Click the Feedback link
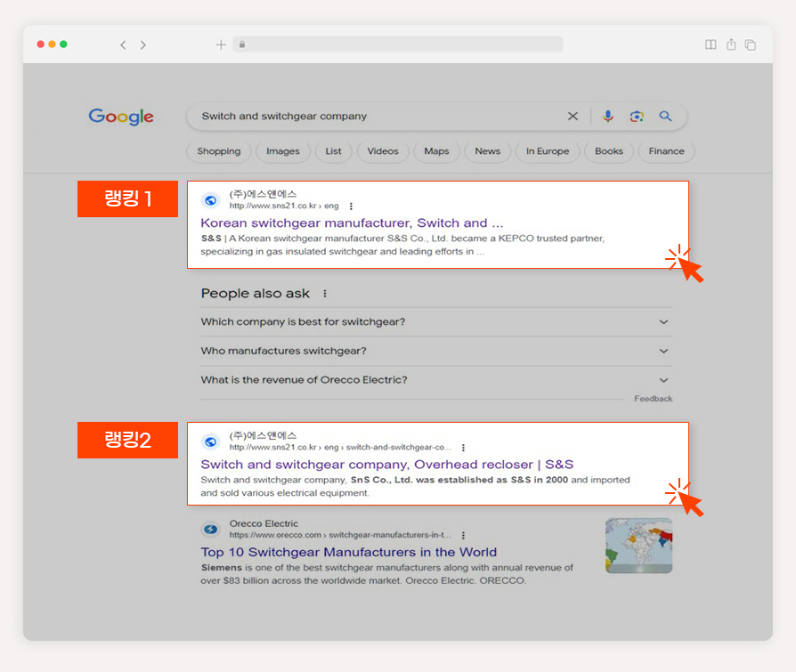This screenshot has height=672, width=796. coord(654,399)
